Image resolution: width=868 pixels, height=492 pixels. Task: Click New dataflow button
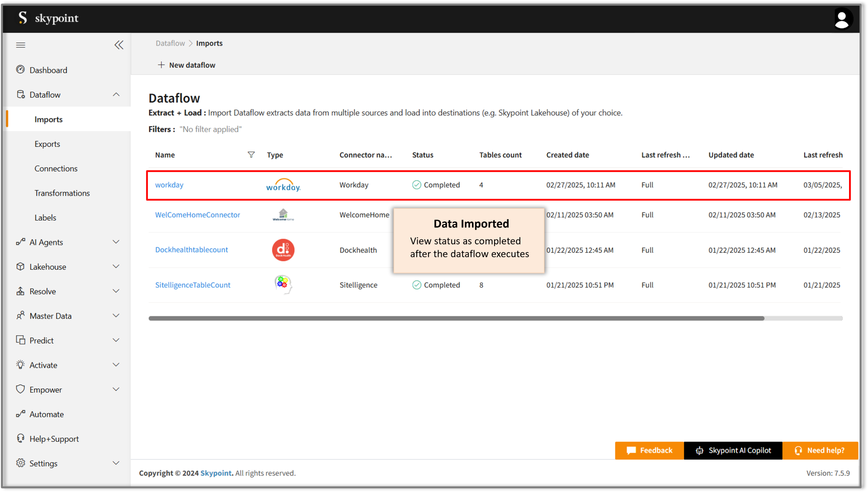click(187, 65)
